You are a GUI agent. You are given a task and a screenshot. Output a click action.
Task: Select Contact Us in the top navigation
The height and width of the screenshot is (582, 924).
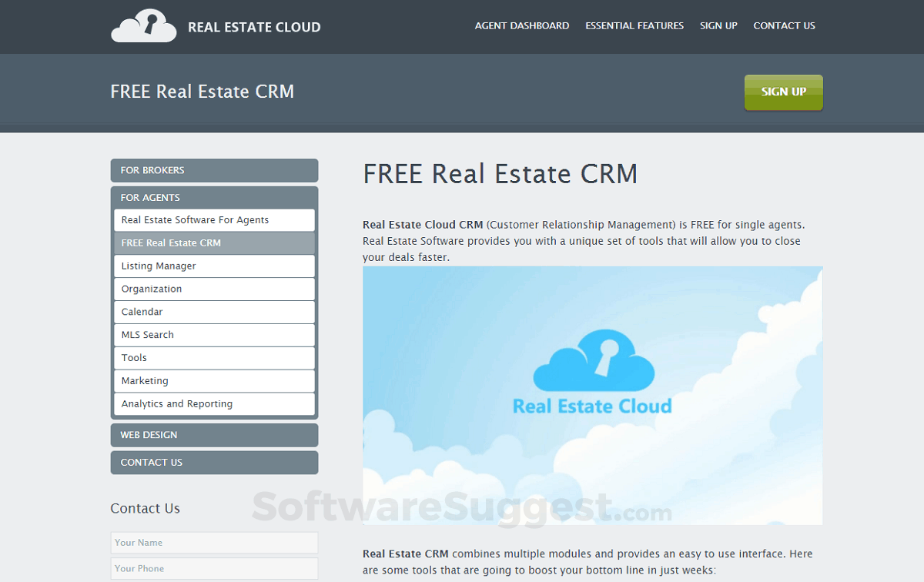[x=784, y=25]
